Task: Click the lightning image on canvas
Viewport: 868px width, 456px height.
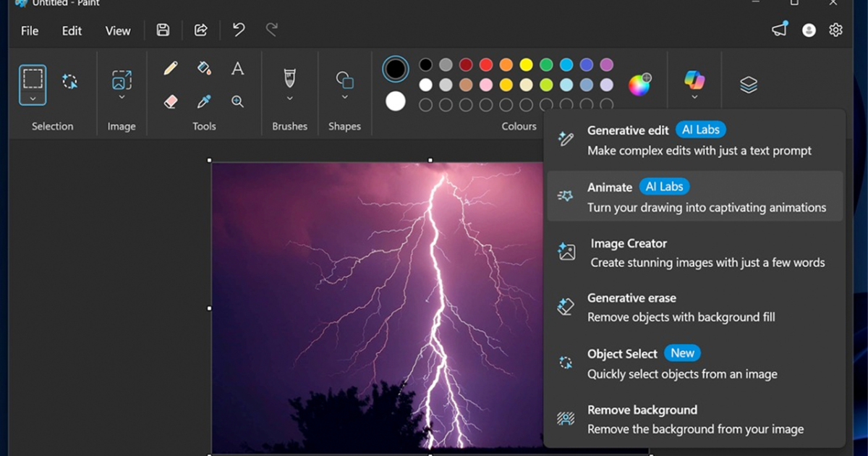Action: pos(376,304)
